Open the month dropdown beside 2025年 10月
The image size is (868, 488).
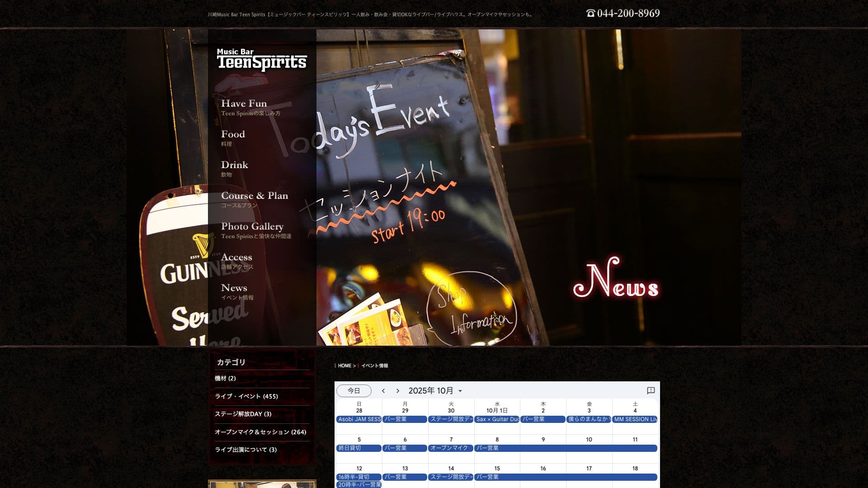pyautogui.click(x=460, y=391)
